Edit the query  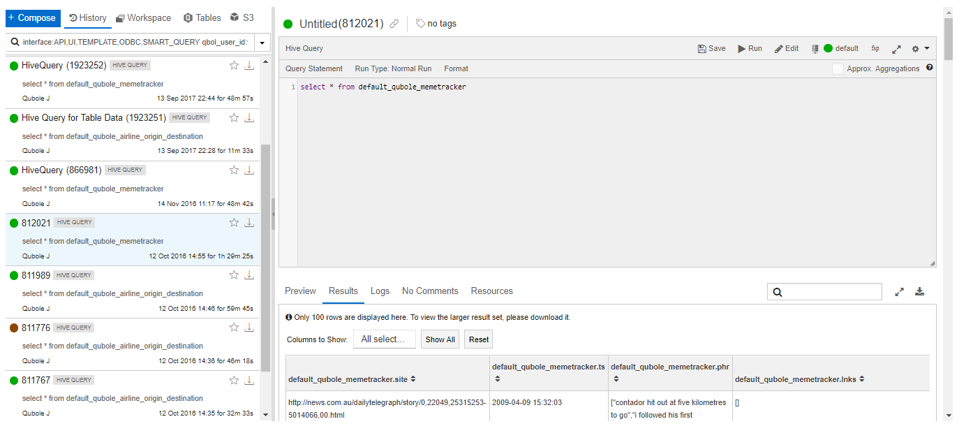point(787,49)
